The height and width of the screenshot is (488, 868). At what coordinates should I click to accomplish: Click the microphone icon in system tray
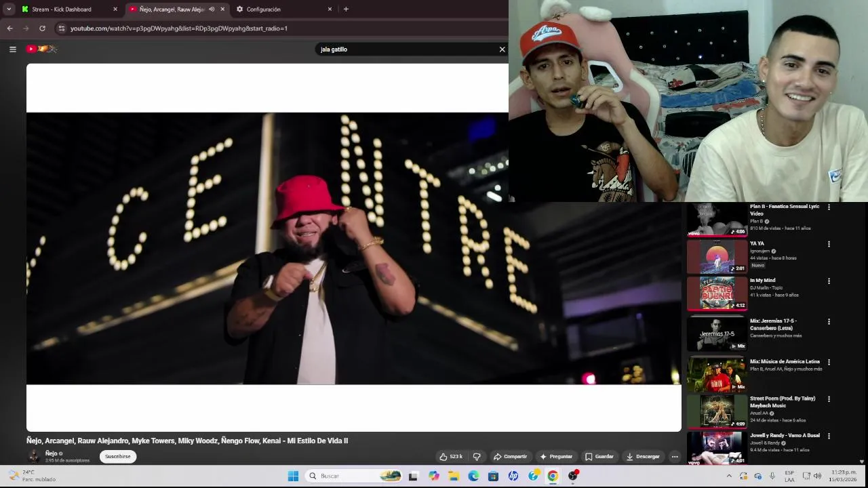pyautogui.click(x=772, y=476)
